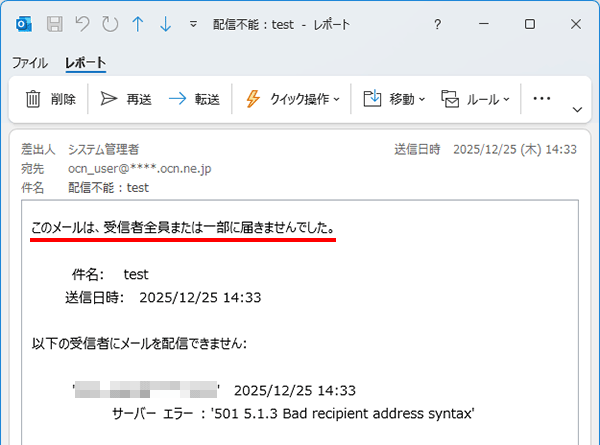
Task: Go to previous item with up arrow
Action: pyautogui.click(x=137, y=23)
